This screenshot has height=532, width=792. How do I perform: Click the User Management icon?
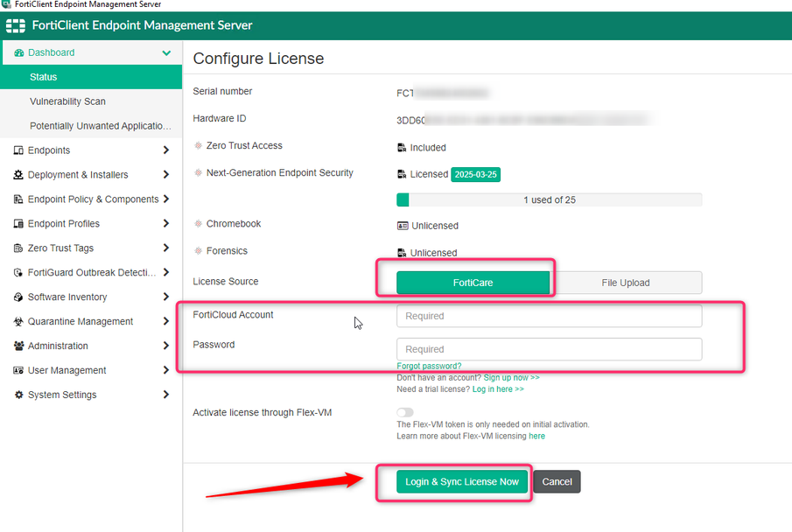pyautogui.click(x=18, y=370)
